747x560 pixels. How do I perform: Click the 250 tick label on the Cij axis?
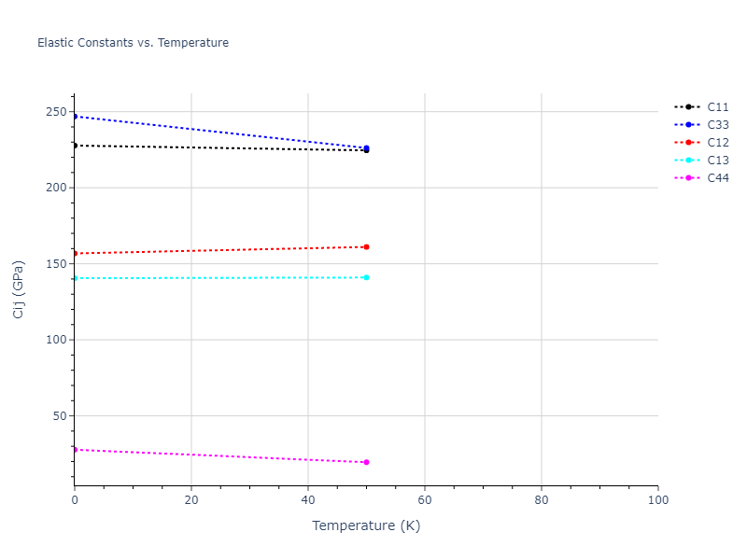coord(55,113)
